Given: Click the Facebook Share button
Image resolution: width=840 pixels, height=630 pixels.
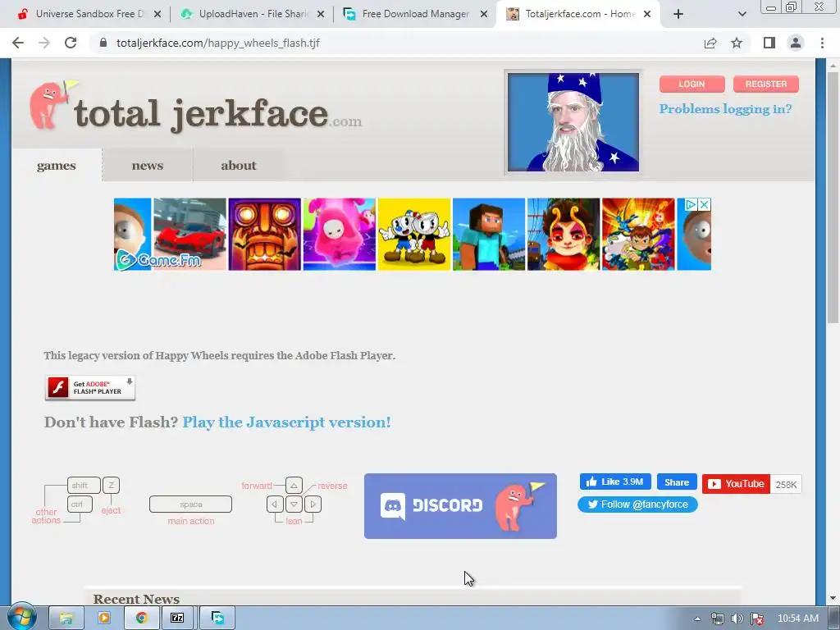Looking at the screenshot, I should coord(677,482).
